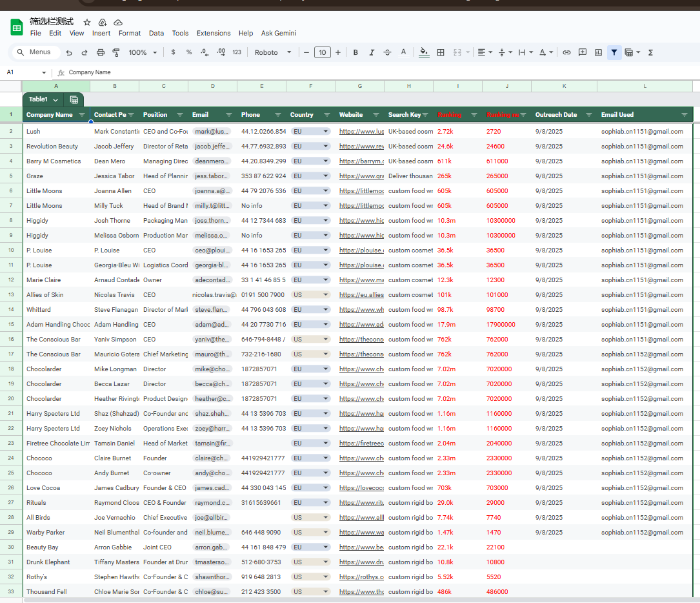The height and width of the screenshot is (603, 700).
Task: Click the functions sigma icon
Action: tap(650, 52)
